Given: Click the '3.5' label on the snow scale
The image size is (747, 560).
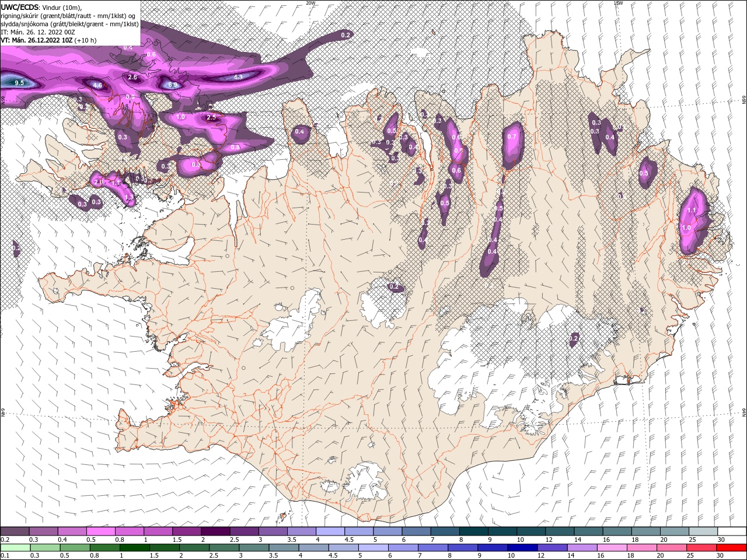Looking at the screenshot, I should click(291, 540).
